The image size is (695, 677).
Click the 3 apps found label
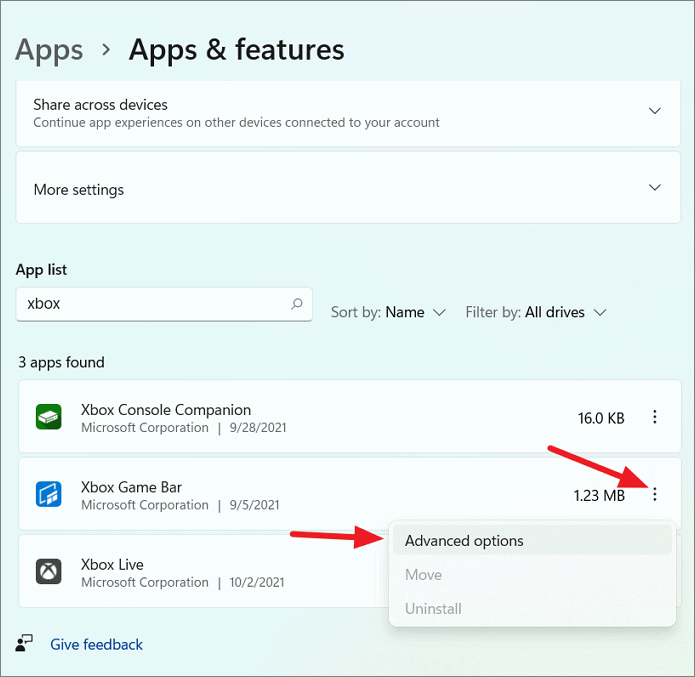point(61,363)
